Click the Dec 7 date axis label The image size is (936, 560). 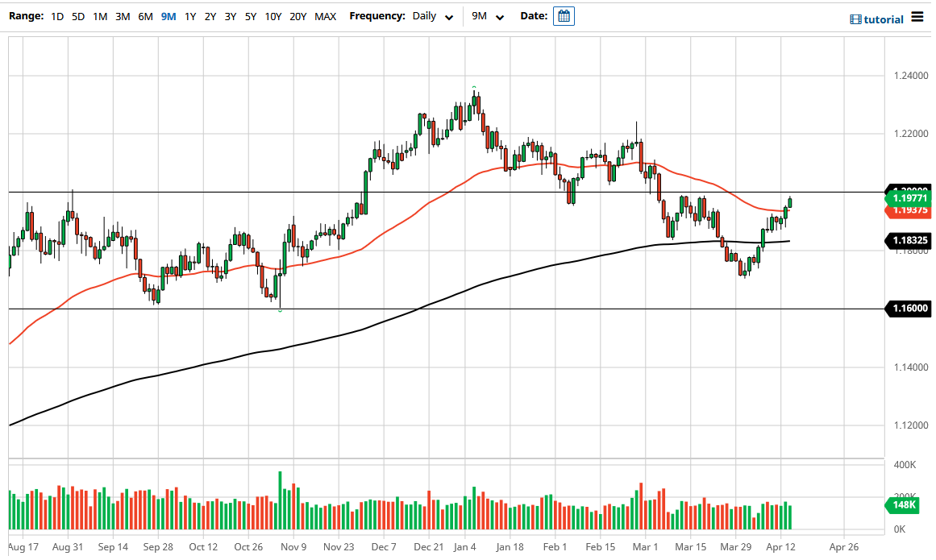[x=383, y=547]
